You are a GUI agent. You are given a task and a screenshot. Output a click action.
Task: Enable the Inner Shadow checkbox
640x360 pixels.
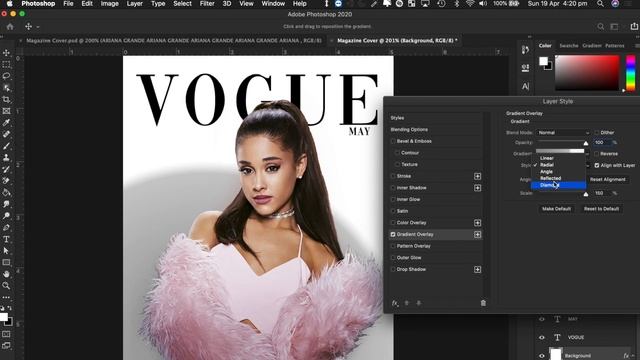(x=393, y=188)
